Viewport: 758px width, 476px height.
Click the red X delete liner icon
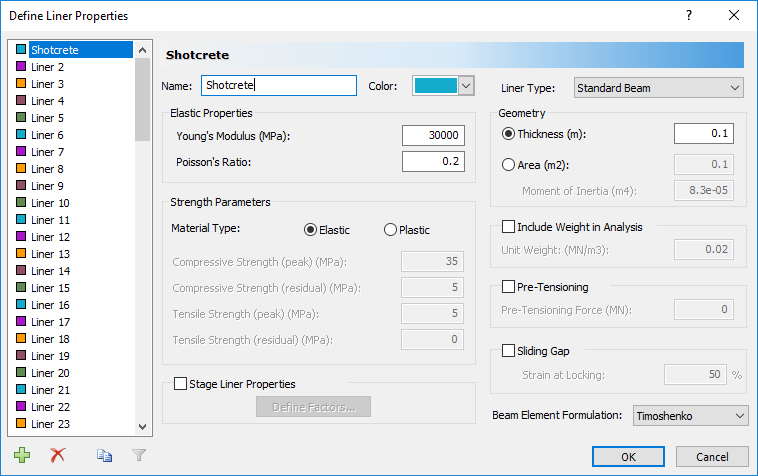click(x=58, y=455)
